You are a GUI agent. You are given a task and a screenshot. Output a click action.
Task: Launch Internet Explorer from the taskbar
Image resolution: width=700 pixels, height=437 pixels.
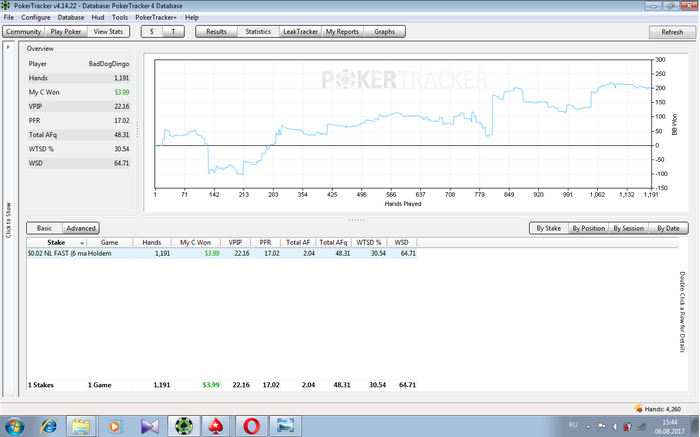coord(48,427)
